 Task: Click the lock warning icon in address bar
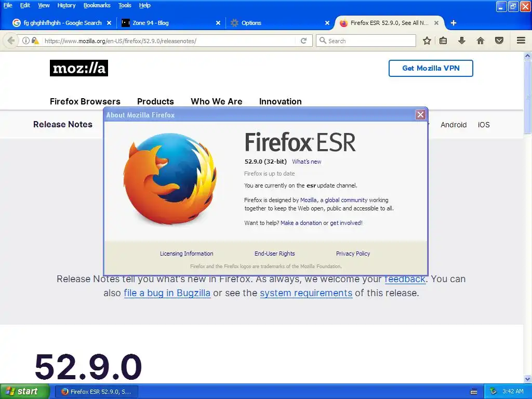tap(35, 41)
